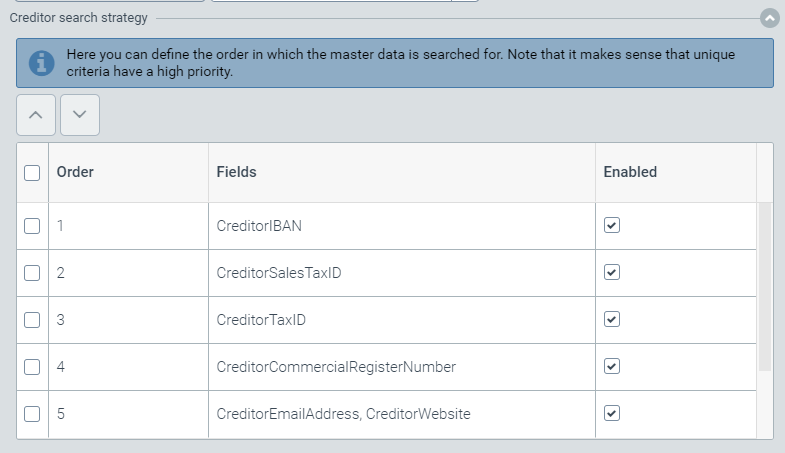Uncheck Enabled for CreditorTaxID
This screenshot has width=785, height=453.
pyautogui.click(x=612, y=319)
